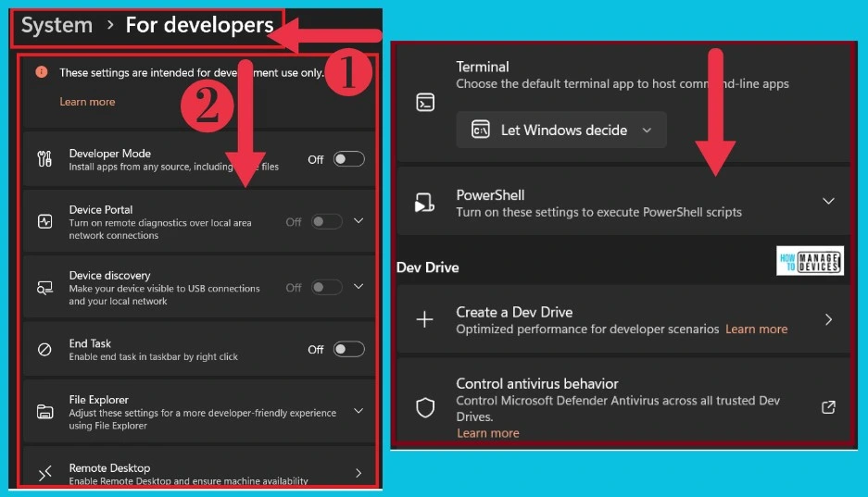Screen dimensions: 868x497
Task: Click the PowerShell script icon
Action: 424,203
